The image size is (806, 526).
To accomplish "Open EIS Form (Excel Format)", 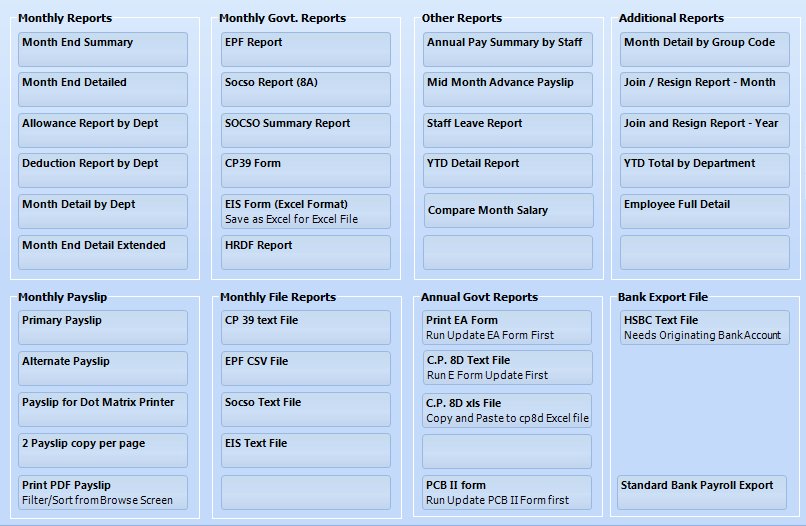I will (x=305, y=211).
